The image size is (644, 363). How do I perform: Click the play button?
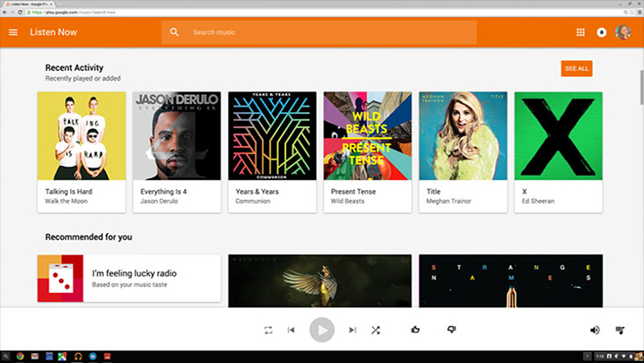click(x=322, y=330)
